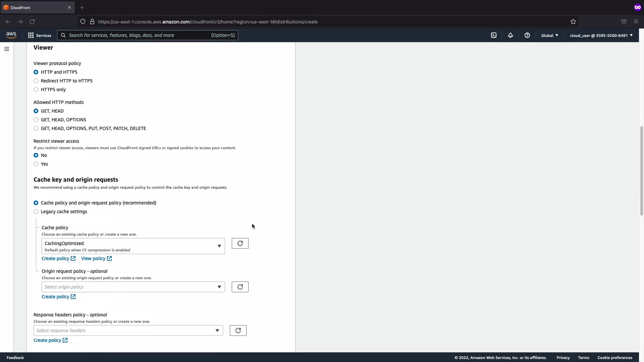The image size is (644, 362).
Task: Open the Services grid menu
Action: point(40,35)
